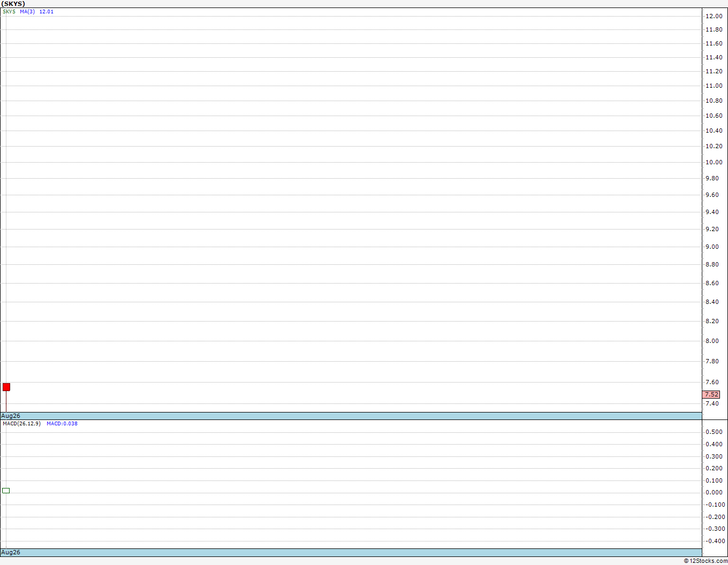Click the red SKYS candlestick body
Screen dimensions: 728x565
point(6,387)
